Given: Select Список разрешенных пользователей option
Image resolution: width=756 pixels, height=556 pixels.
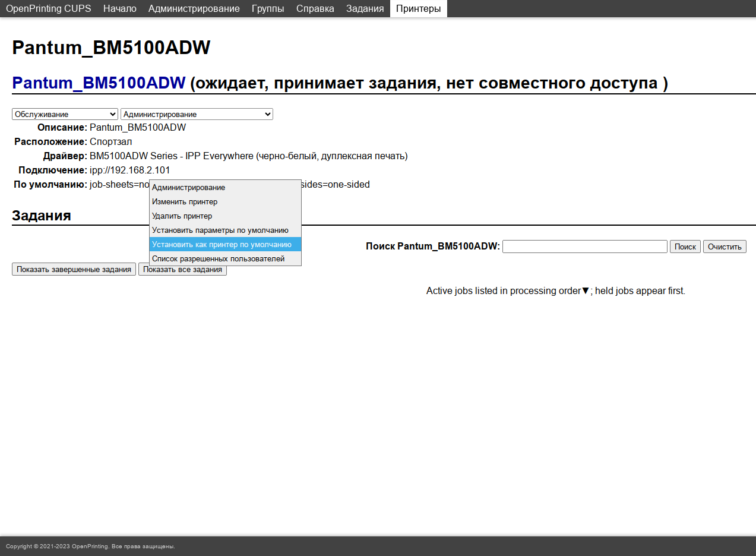Looking at the screenshot, I should [x=218, y=259].
